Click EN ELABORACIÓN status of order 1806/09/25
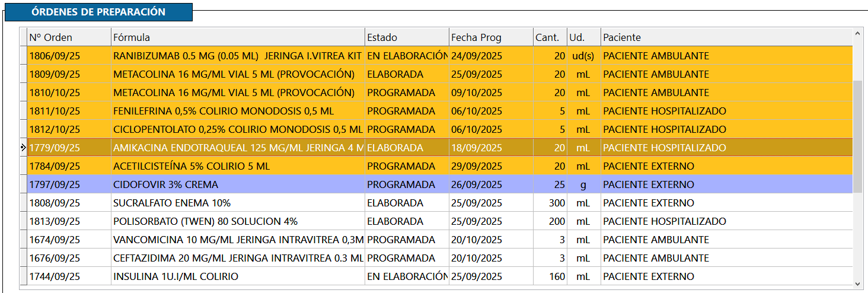The width and height of the screenshot is (868, 293). coord(407,56)
